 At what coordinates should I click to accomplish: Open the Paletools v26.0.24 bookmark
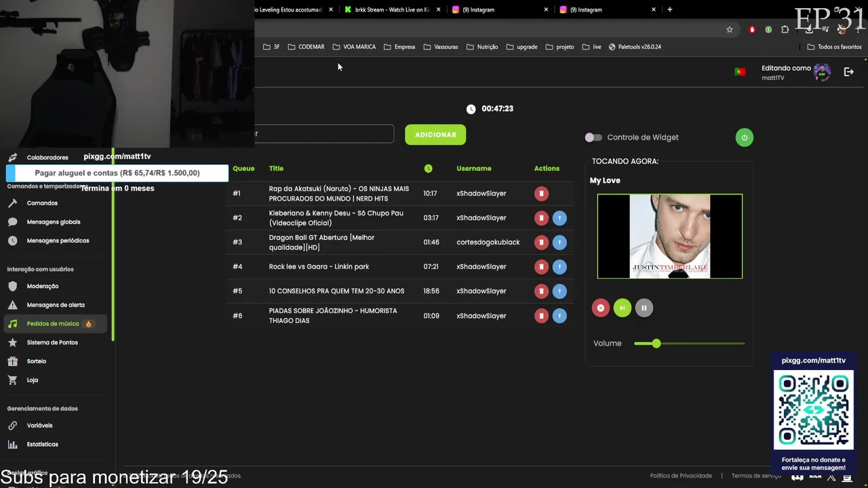635,47
